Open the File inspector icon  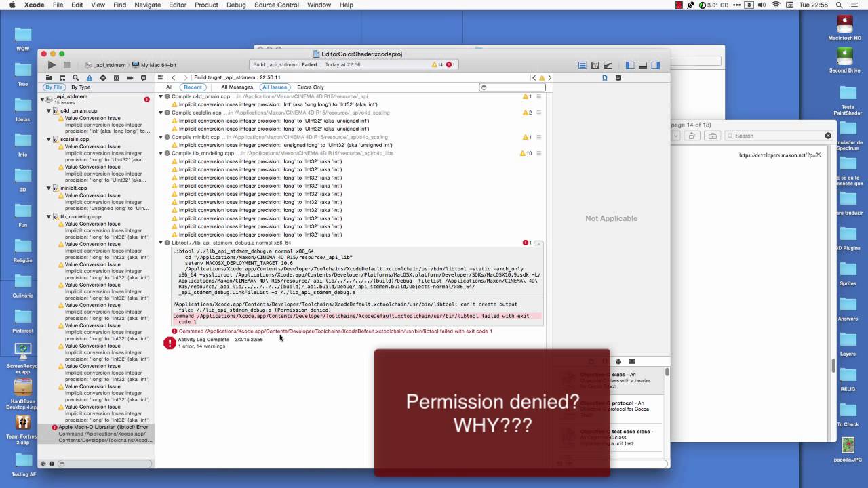605,78
